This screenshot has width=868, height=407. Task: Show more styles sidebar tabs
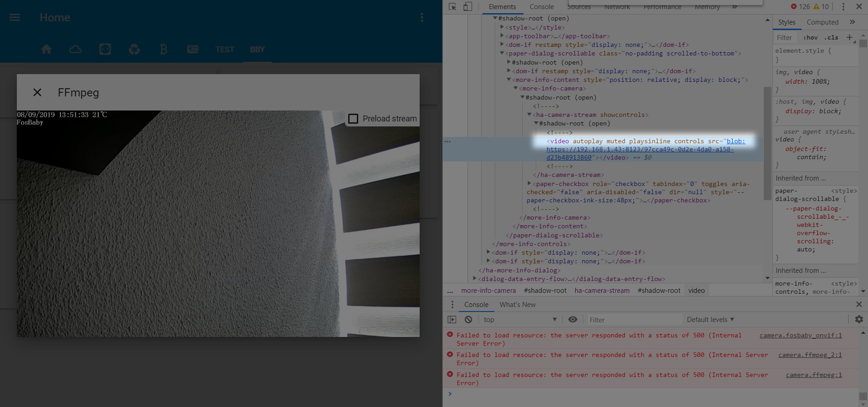click(x=852, y=22)
